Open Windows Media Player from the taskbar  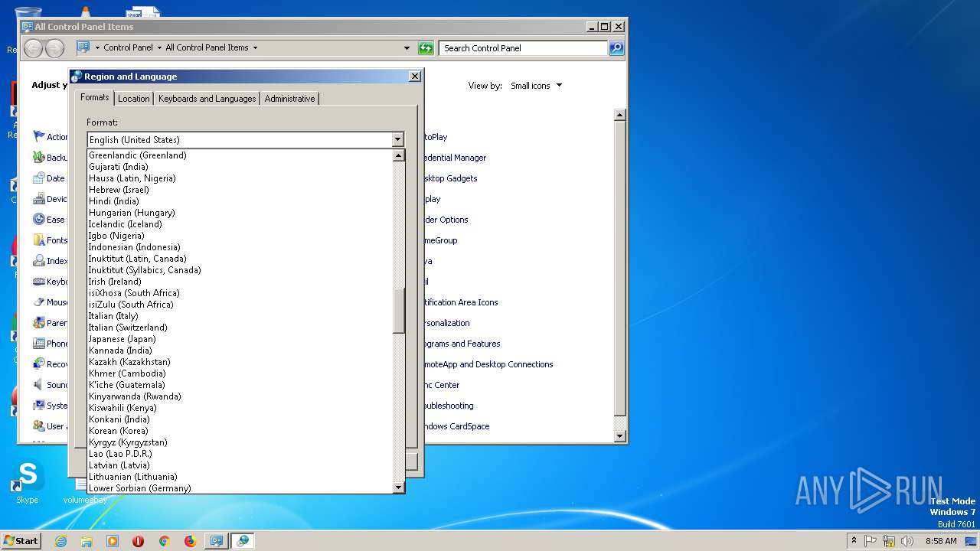pyautogui.click(x=113, y=541)
